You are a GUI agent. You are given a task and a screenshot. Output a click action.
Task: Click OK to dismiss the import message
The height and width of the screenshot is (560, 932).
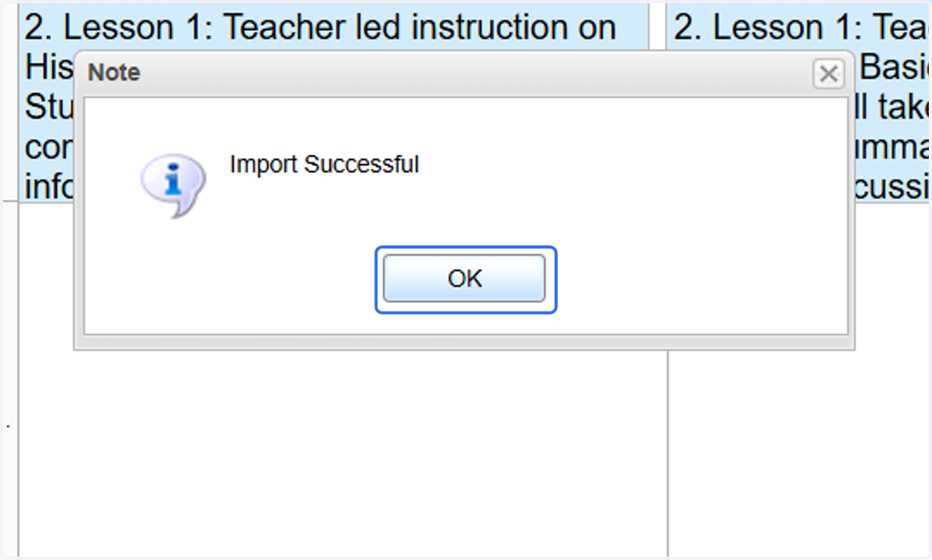[x=464, y=279]
